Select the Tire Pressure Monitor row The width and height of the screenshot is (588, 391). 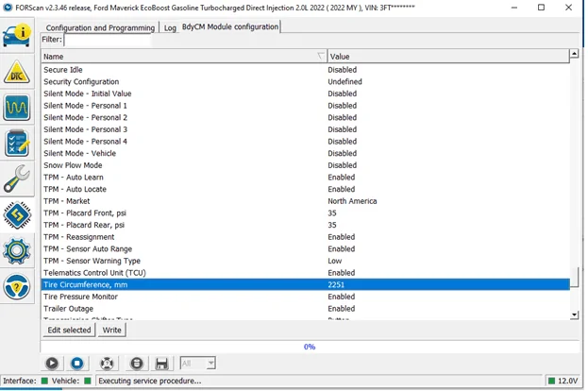click(305, 297)
